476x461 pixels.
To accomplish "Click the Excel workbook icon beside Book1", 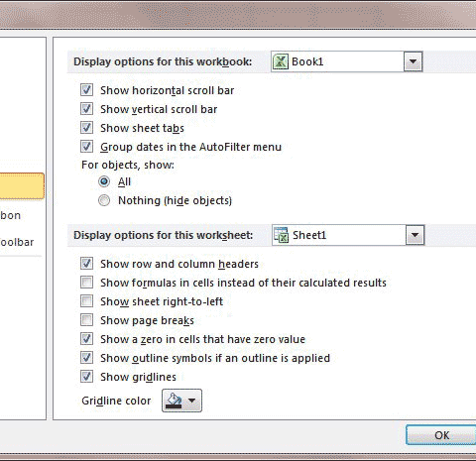I will tap(281, 61).
